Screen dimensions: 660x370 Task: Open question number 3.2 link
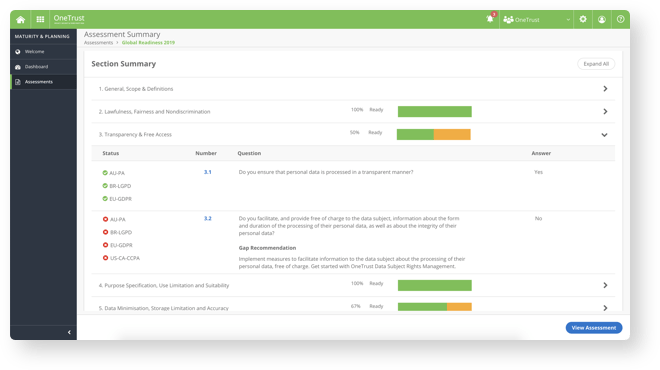point(208,218)
